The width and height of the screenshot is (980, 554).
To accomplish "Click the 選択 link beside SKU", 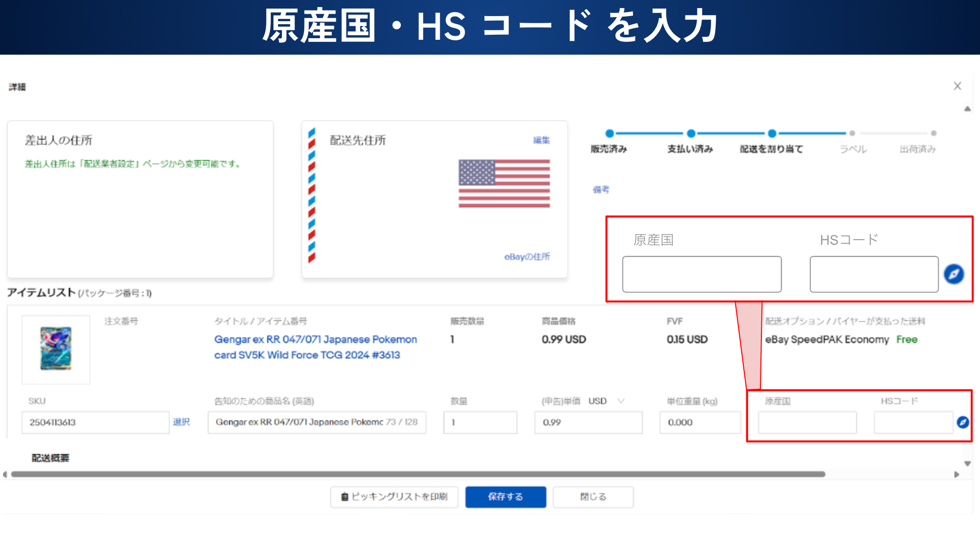I will pos(181,422).
